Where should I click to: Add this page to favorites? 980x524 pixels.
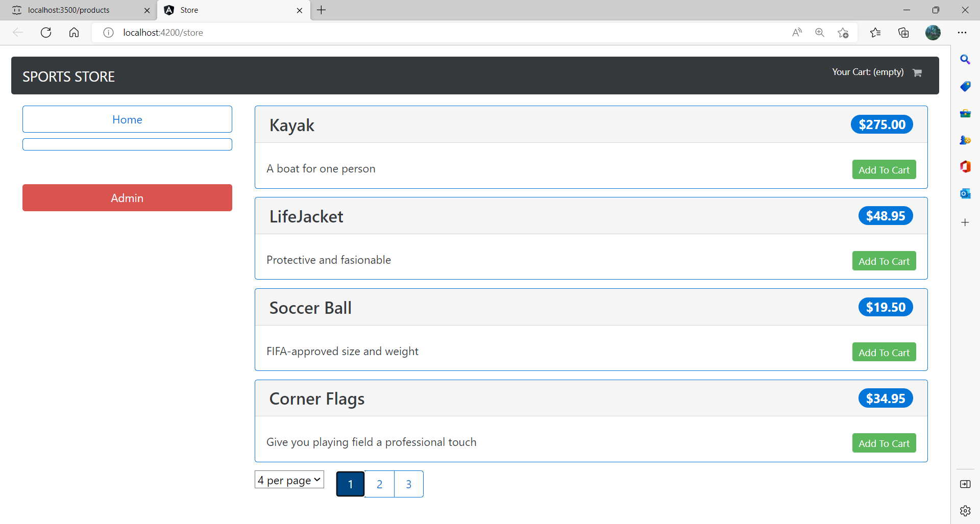tap(843, 33)
